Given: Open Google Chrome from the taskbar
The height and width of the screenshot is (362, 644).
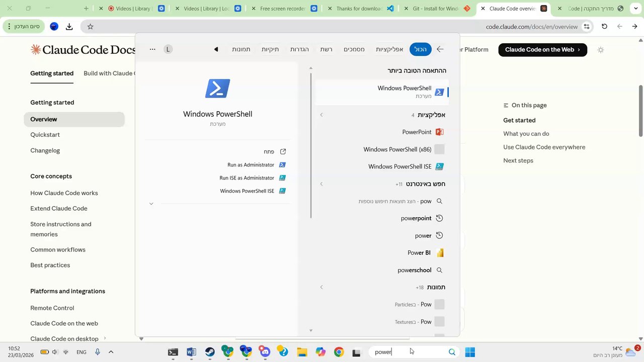Looking at the screenshot, I should [339, 352].
